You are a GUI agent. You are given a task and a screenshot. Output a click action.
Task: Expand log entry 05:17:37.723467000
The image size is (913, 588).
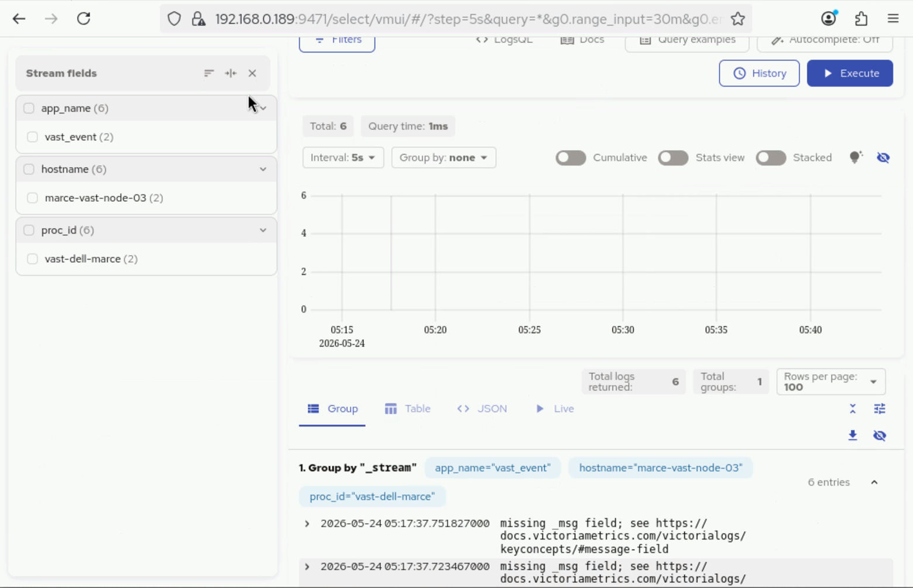[x=307, y=566]
